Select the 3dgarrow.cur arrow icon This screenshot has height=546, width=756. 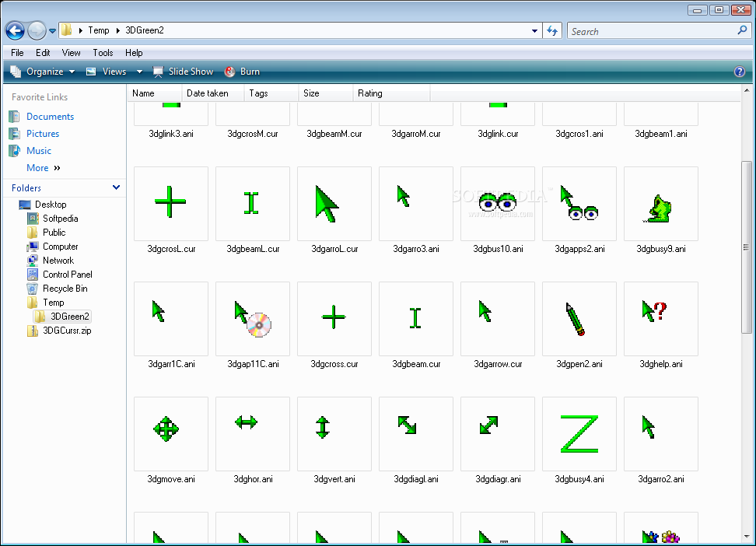click(498, 318)
